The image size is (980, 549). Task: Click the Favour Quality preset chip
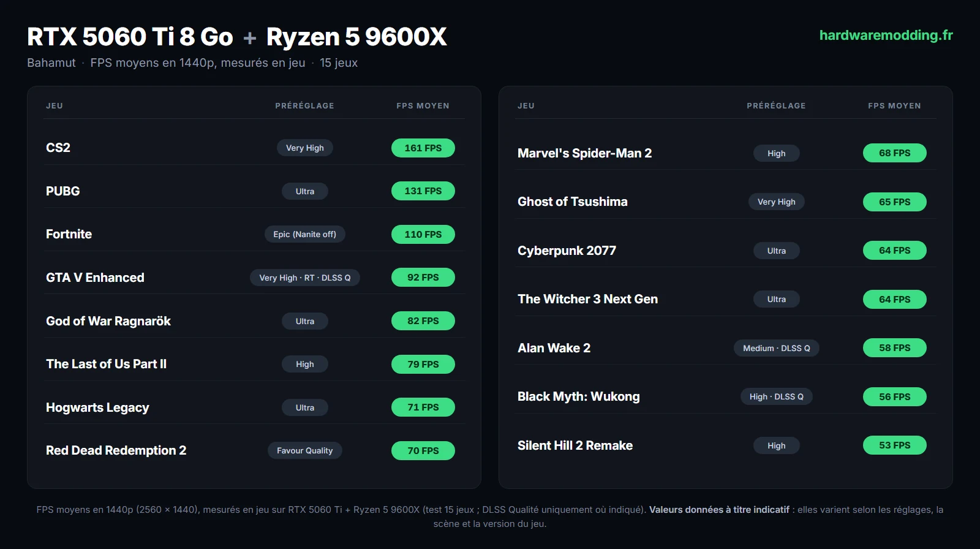pyautogui.click(x=305, y=450)
